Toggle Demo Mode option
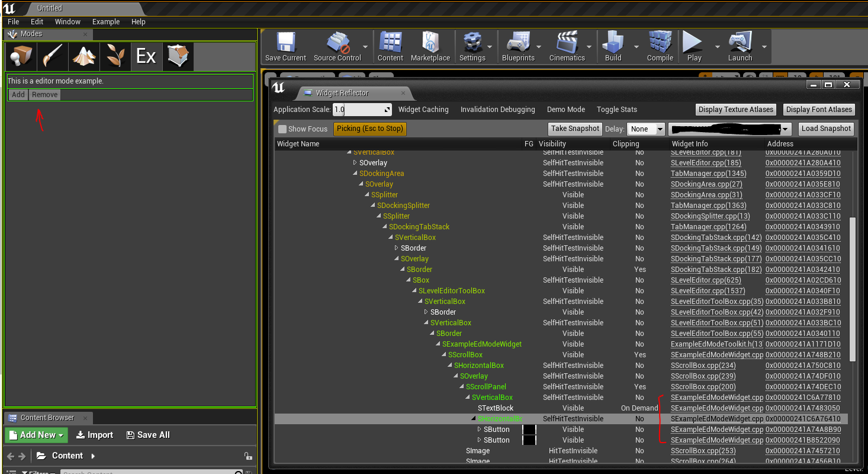Screen dimensions: 868x474 (x=566, y=110)
